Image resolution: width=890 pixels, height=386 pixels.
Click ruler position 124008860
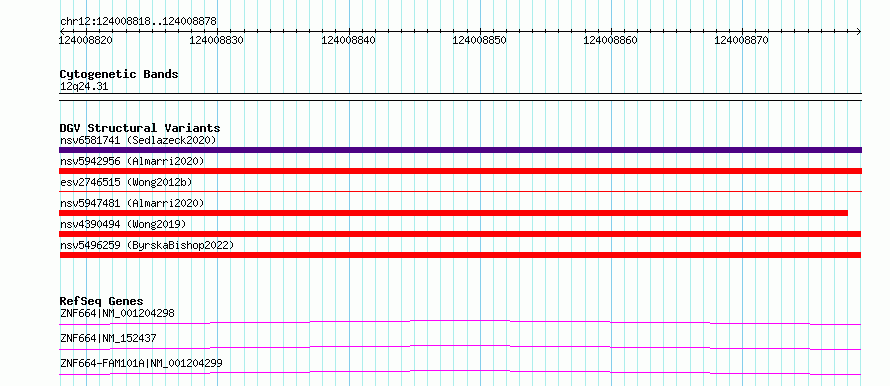pos(610,41)
